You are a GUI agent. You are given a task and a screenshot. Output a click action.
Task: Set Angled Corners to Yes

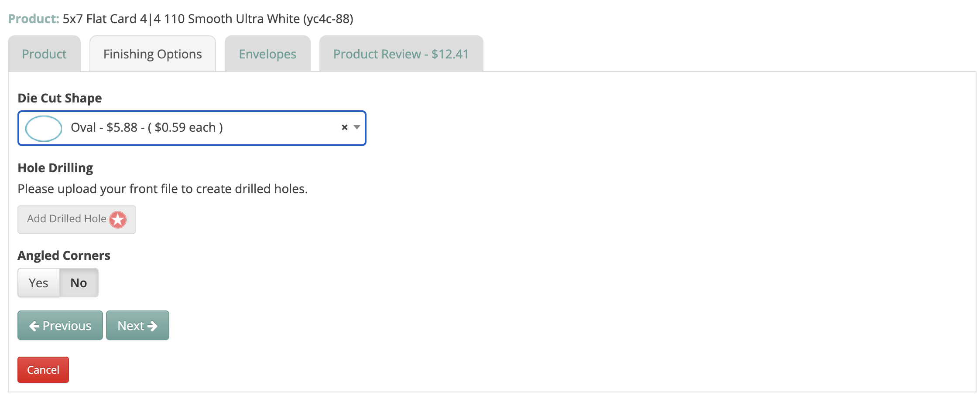(38, 283)
